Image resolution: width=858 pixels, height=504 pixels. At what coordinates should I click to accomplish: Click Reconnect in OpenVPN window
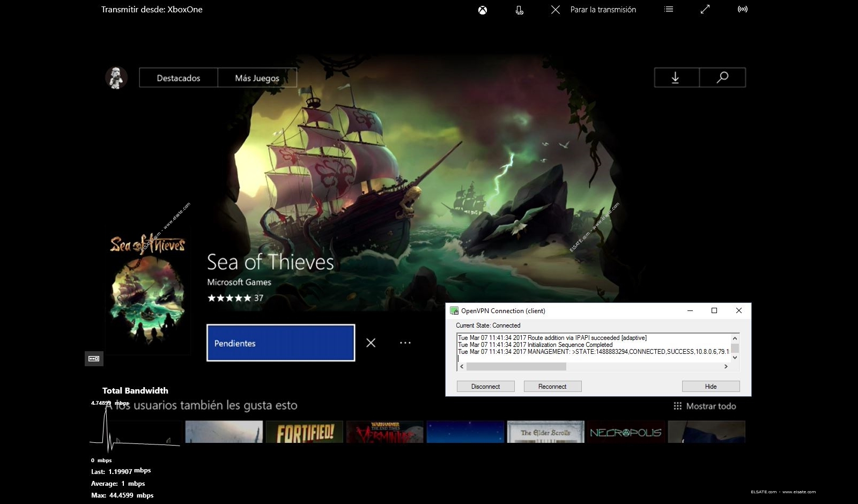(552, 387)
